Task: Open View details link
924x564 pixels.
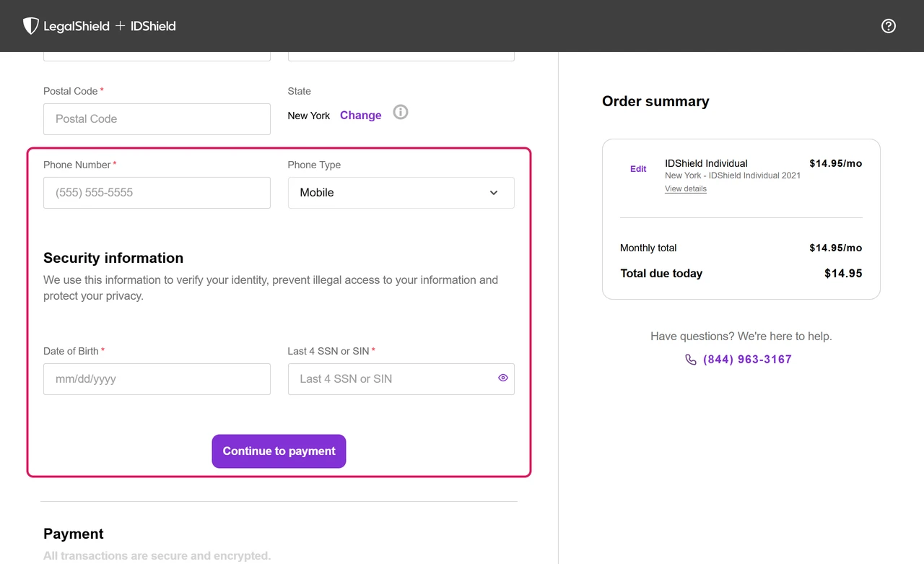Action: (686, 188)
